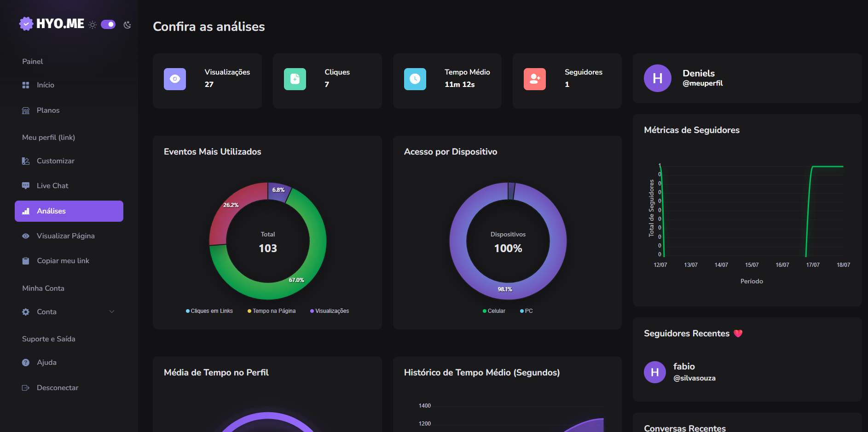Toggle the PC legend item
Image resolution: width=868 pixels, height=432 pixels.
pyautogui.click(x=527, y=311)
